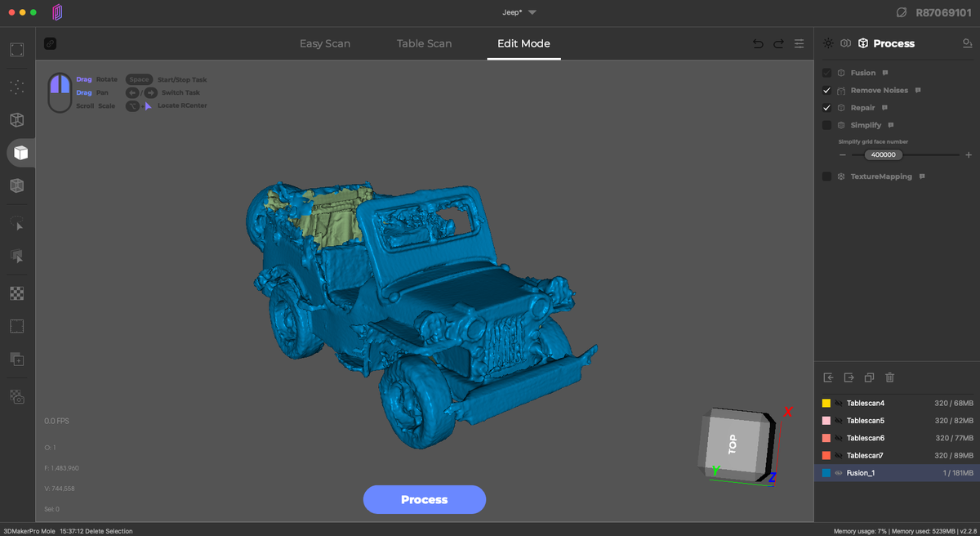Click the trash icon to delete selected layer
980x536 pixels.
(889, 377)
